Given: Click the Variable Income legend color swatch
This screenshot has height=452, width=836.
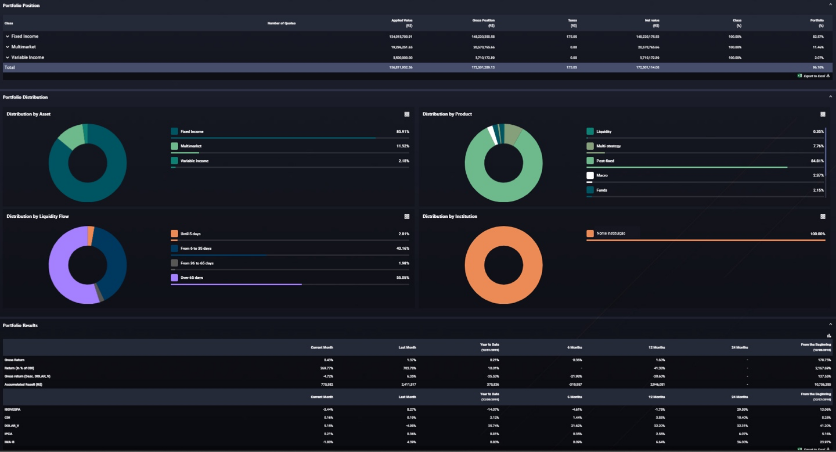Looking at the screenshot, I should click(x=174, y=160).
